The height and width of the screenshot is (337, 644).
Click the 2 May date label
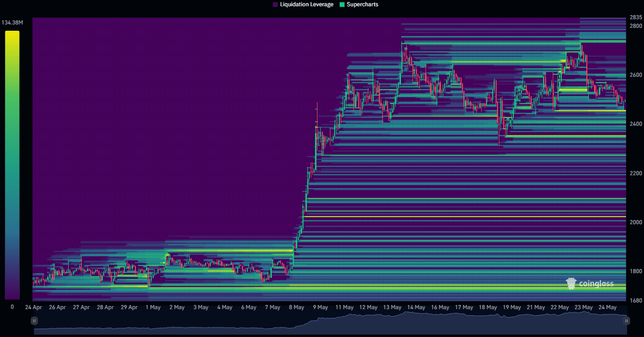(x=177, y=307)
